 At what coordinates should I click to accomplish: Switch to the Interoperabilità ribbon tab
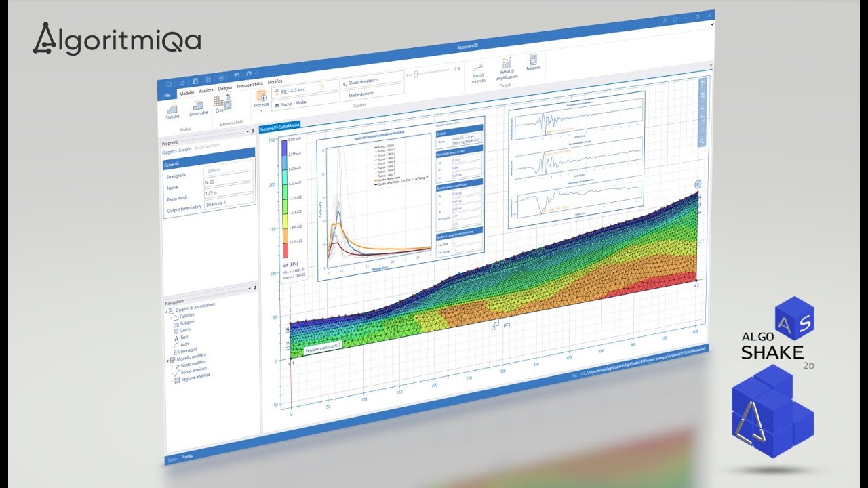pos(250,85)
